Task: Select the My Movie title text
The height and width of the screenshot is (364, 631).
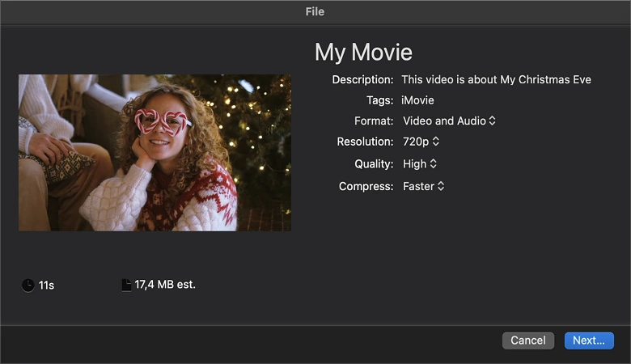Action: (x=363, y=52)
